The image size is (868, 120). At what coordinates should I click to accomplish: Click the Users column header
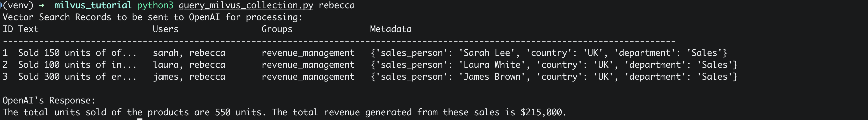click(165, 29)
